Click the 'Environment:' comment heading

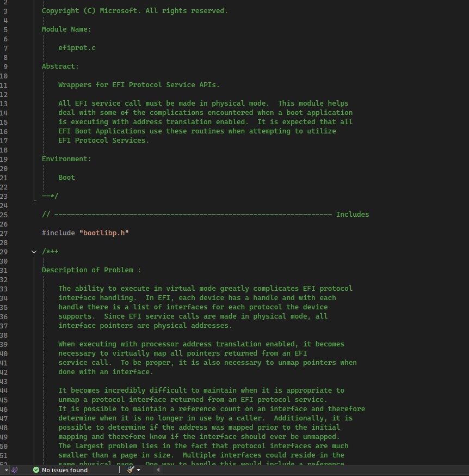click(x=66, y=159)
